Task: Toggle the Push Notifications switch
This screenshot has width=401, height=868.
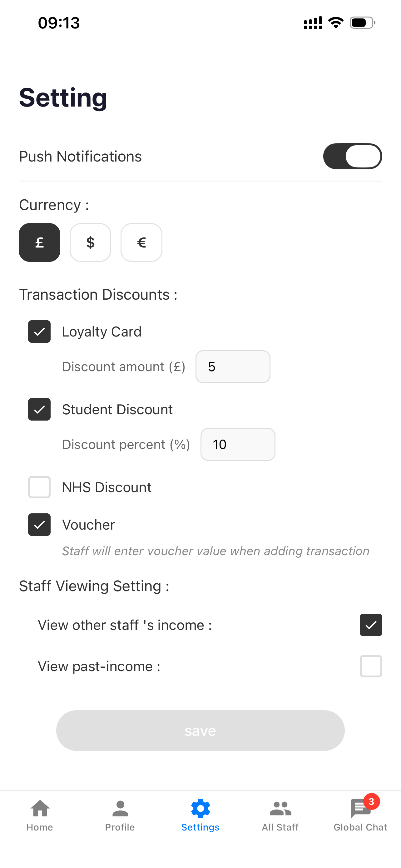Action: (x=353, y=156)
